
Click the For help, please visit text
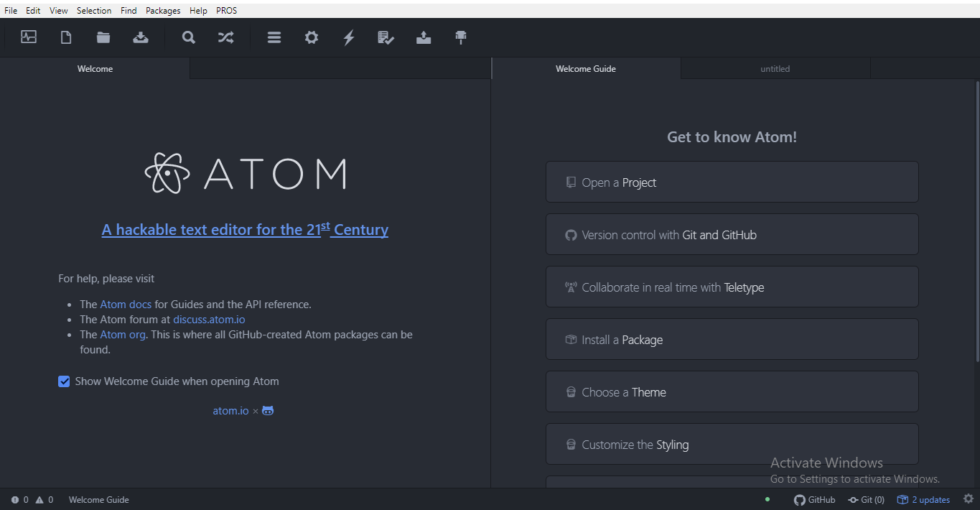pyautogui.click(x=106, y=279)
